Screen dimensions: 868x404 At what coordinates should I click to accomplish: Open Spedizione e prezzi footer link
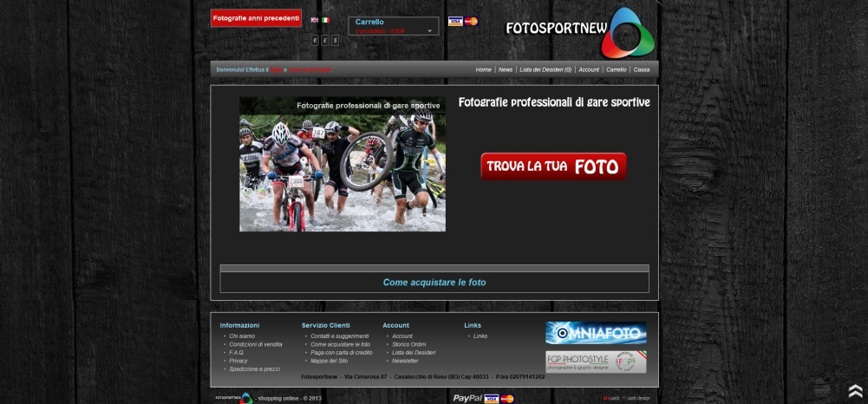tap(255, 369)
